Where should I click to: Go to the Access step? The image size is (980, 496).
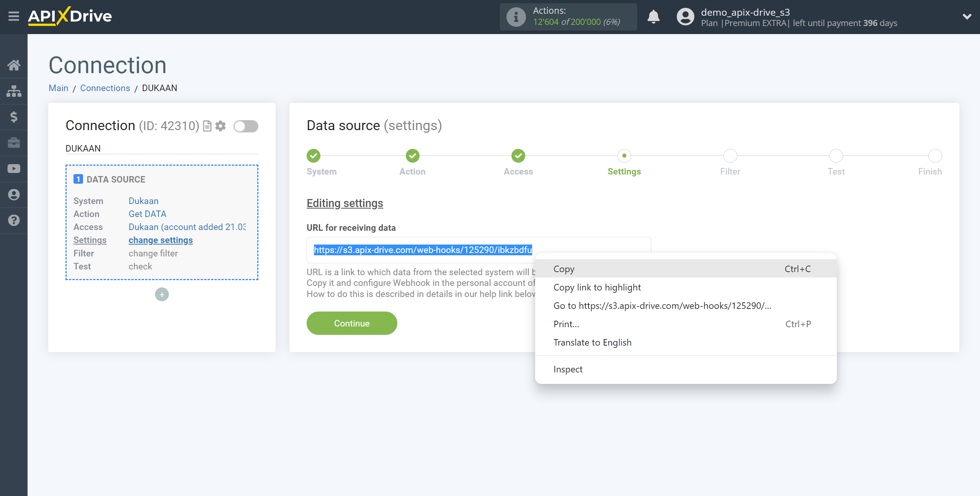[518, 156]
